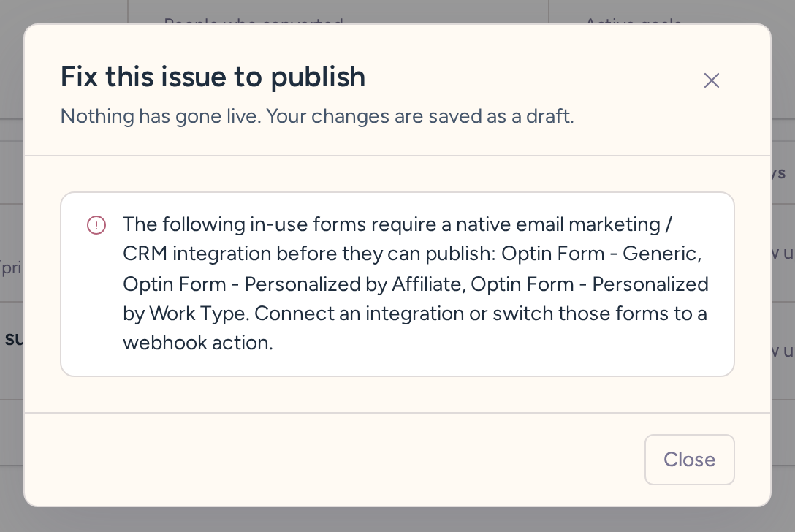Click the Close button

tap(689, 460)
